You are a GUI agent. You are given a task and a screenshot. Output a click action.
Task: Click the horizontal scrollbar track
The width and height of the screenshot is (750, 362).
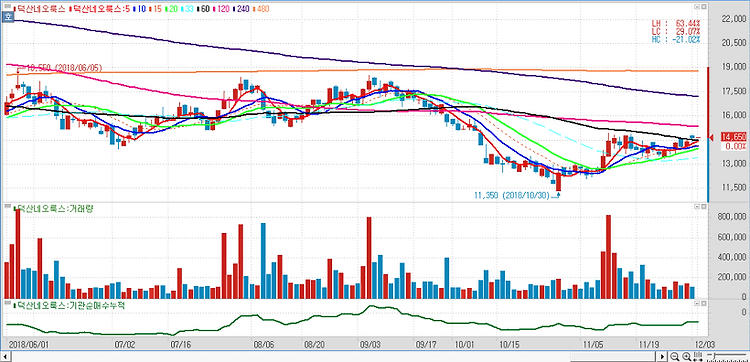(x=333, y=357)
